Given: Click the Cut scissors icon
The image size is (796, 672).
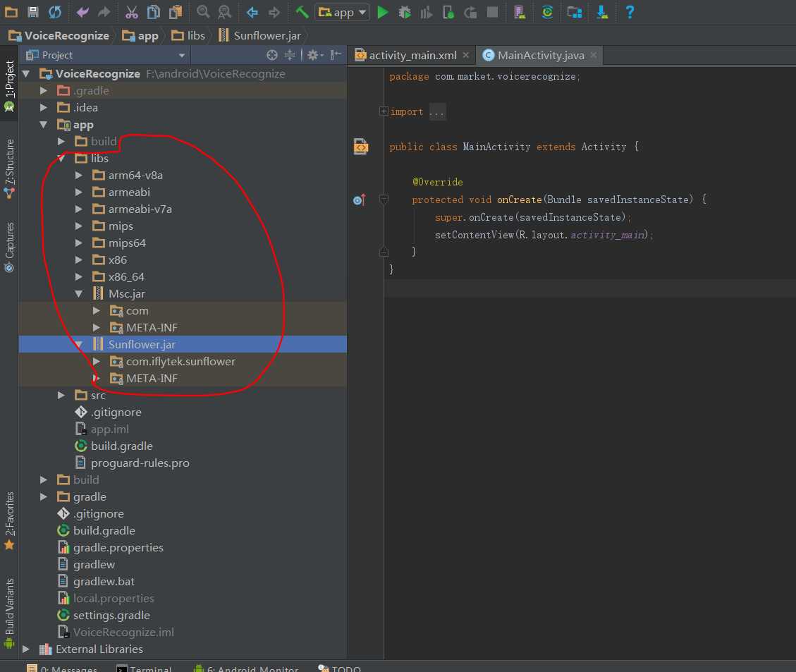Looking at the screenshot, I should pos(131,12).
